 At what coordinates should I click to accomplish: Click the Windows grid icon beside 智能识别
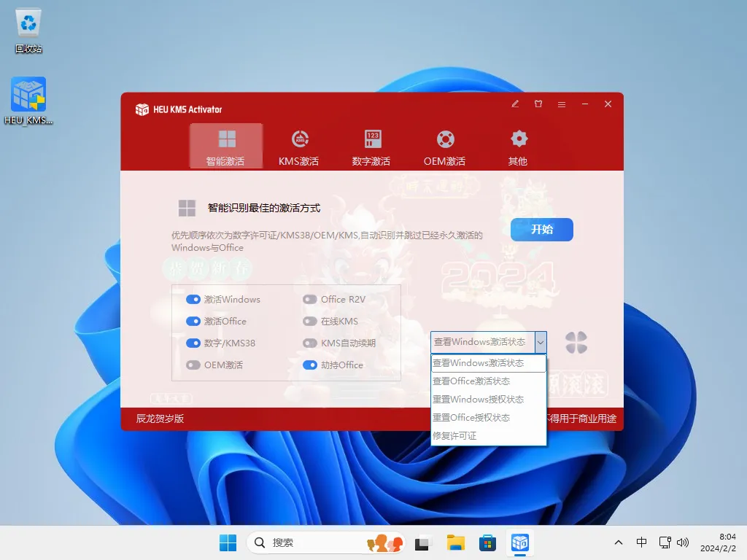click(187, 208)
